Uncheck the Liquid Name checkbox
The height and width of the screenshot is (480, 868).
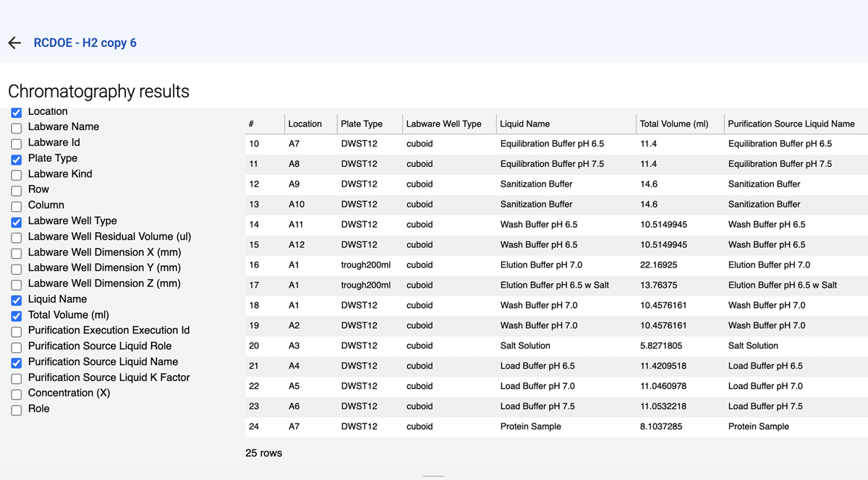(x=17, y=300)
